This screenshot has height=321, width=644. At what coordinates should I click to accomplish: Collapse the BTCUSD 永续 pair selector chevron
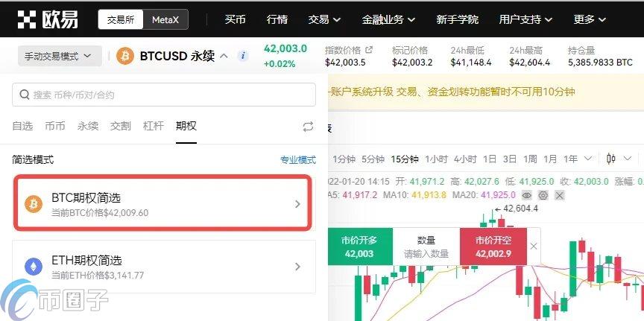click(224, 56)
